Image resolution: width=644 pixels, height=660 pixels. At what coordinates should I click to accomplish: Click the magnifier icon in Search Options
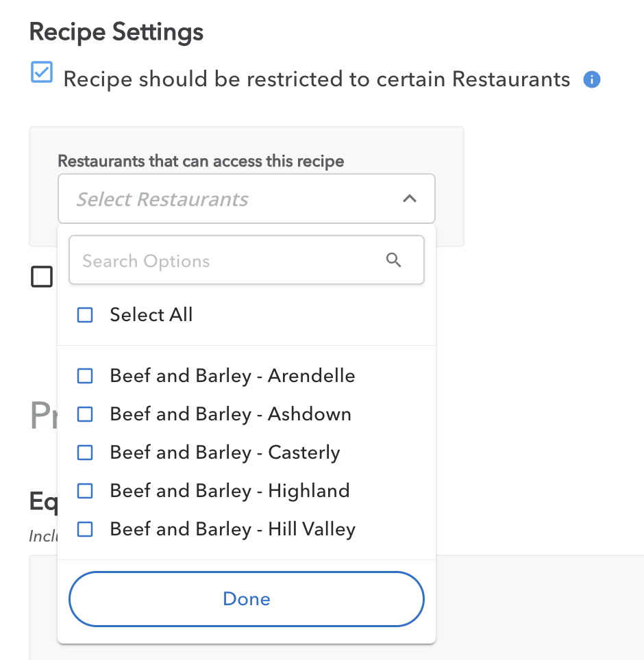point(394,260)
